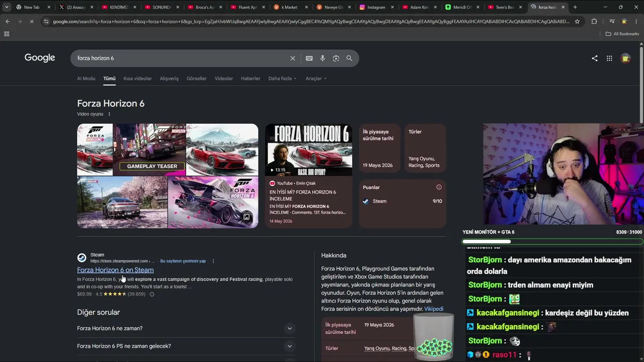Screen dimensions: 644x362
Task: Open the Araçlar dropdown
Action: click(x=316, y=78)
